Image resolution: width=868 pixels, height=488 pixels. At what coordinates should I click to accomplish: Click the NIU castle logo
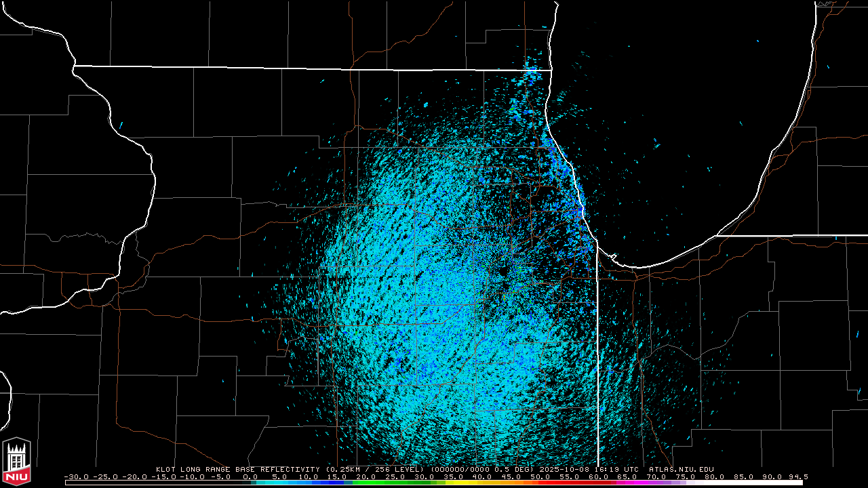click(x=16, y=462)
